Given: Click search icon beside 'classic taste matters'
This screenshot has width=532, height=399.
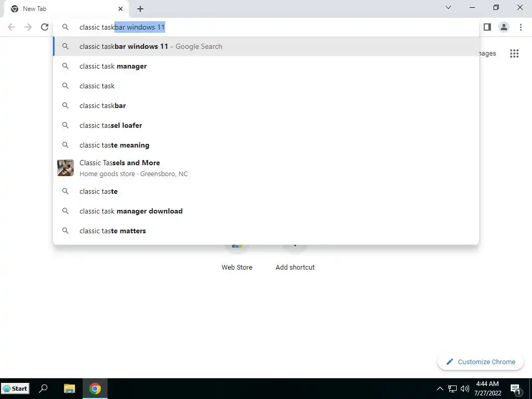Looking at the screenshot, I should [x=65, y=231].
